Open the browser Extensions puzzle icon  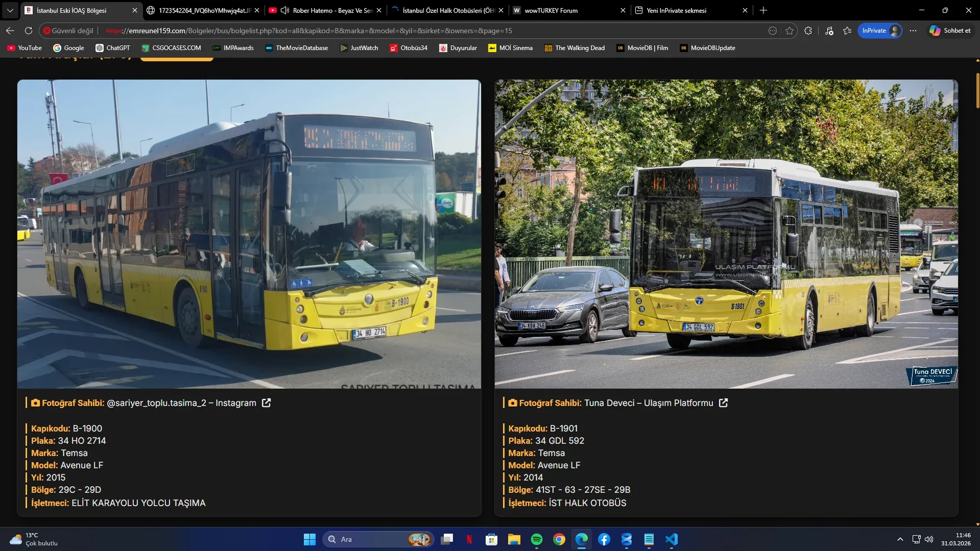coord(808,31)
